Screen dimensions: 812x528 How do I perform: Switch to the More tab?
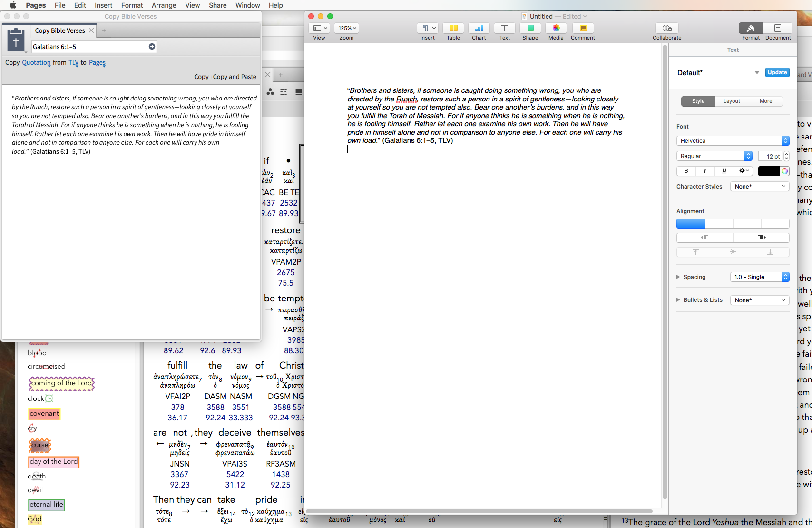point(765,101)
